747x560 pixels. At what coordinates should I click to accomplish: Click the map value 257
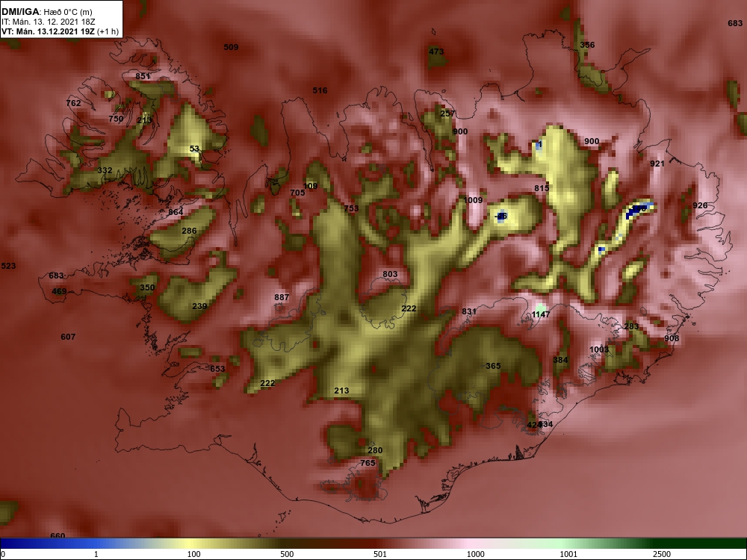click(447, 113)
